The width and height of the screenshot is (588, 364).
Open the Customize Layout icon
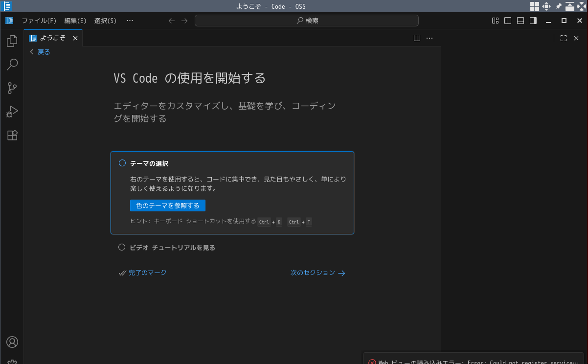pyautogui.click(x=496, y=21)
